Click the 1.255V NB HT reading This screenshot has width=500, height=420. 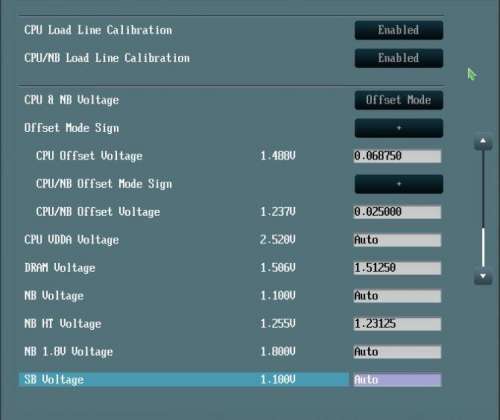click(x=278, y=324)
